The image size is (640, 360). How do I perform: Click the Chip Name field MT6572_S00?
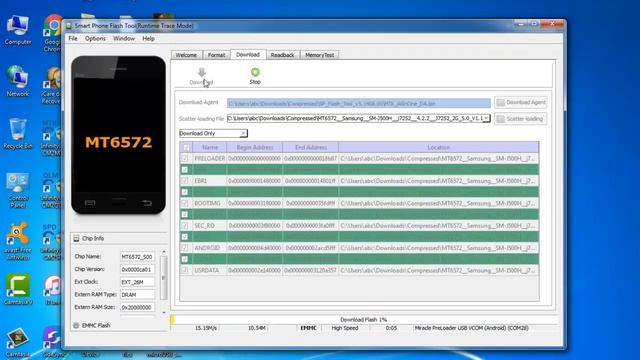point(137,257)
